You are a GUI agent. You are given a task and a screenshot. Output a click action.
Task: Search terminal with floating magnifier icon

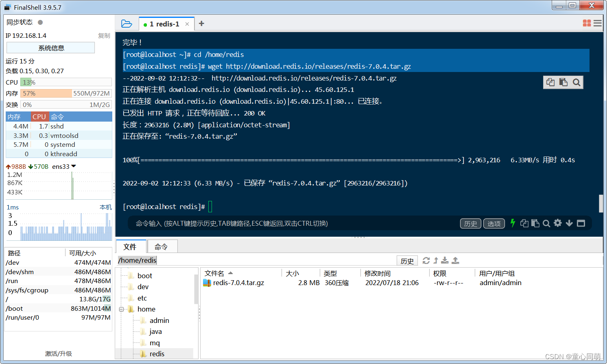[x=576, y=82]
